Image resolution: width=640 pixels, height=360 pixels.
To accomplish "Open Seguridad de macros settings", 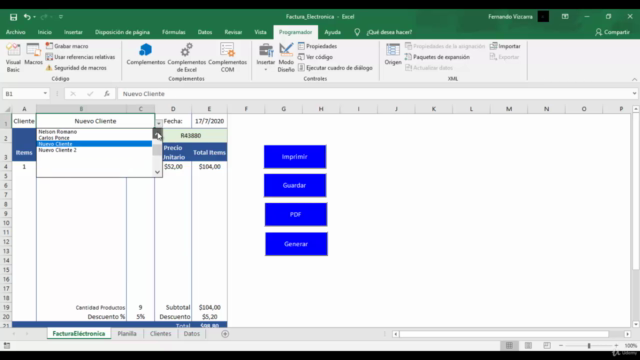I will coord(76,68).
